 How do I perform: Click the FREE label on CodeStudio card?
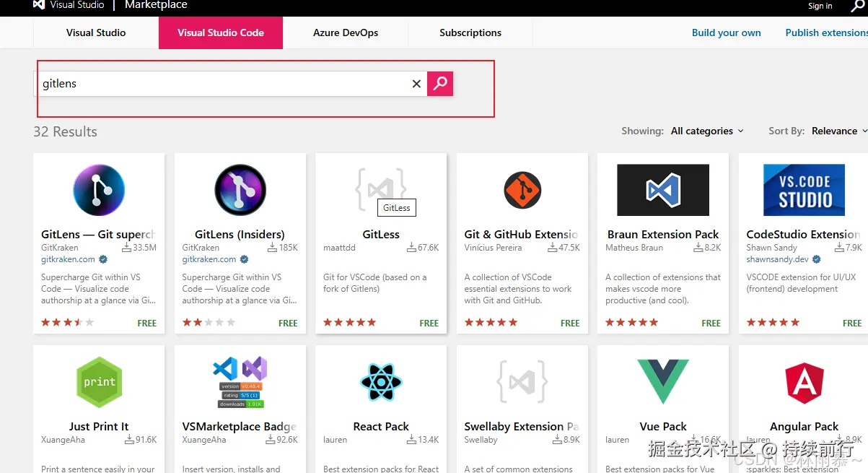point(852,323)
